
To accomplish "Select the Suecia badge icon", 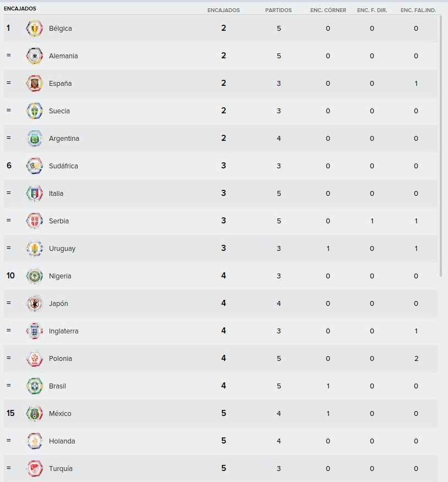I will coord(34,111).
